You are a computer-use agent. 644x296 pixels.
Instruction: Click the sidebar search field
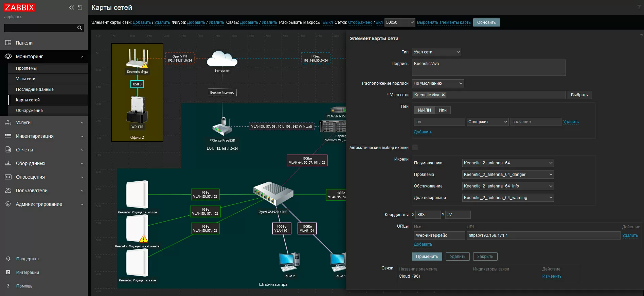pyautogui.click(x=40, y=28)
